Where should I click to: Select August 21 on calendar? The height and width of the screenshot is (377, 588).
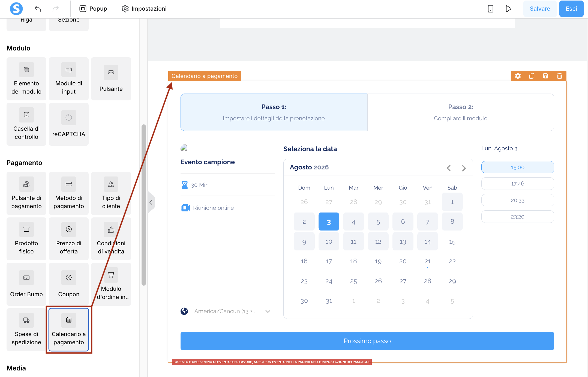click(x=428, y=261)
